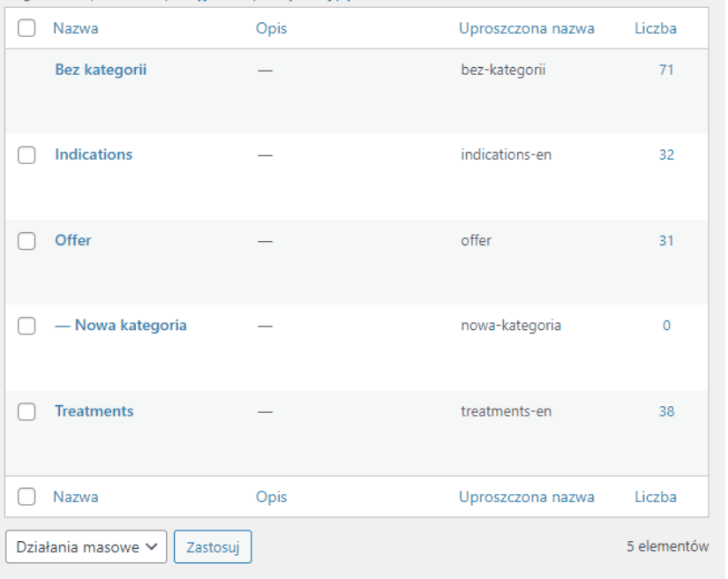Edit the Nowa kategoria subcategory

(x=130, y=325)
